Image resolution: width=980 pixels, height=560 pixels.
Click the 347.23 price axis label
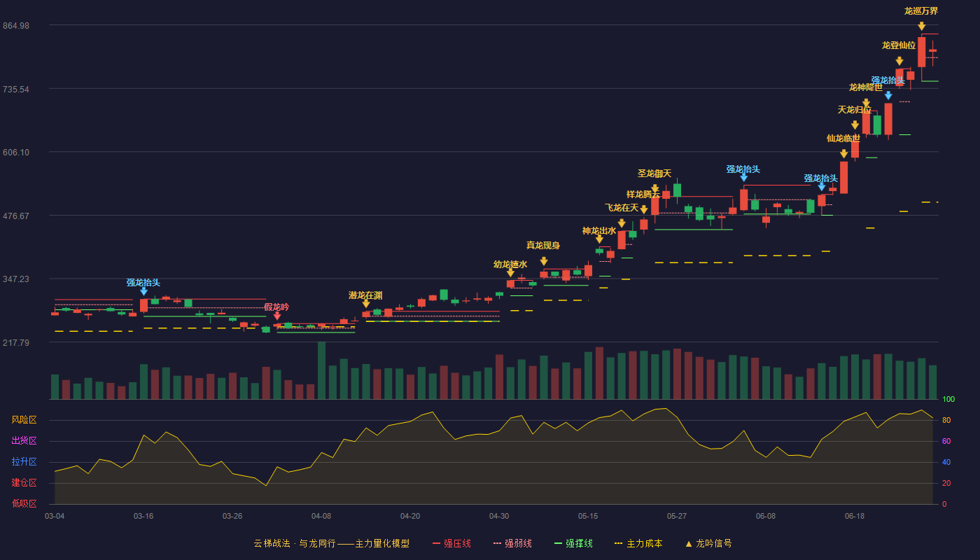[15, 279]
